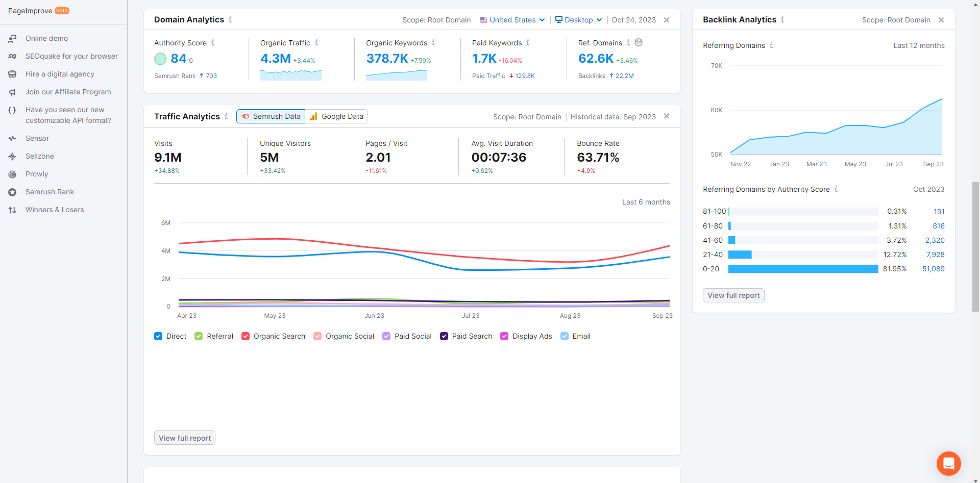Open the 7,928 referring domains count
The image size is (980, 483).
pyautogui.click(x=936, y=255)
